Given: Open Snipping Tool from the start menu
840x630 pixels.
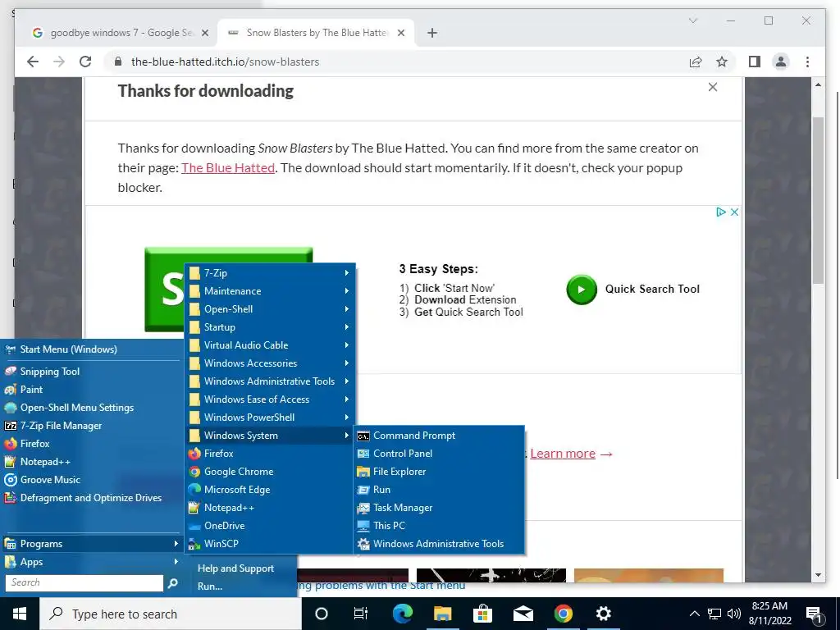Looking at the screenshot, I should coord(91,372).
